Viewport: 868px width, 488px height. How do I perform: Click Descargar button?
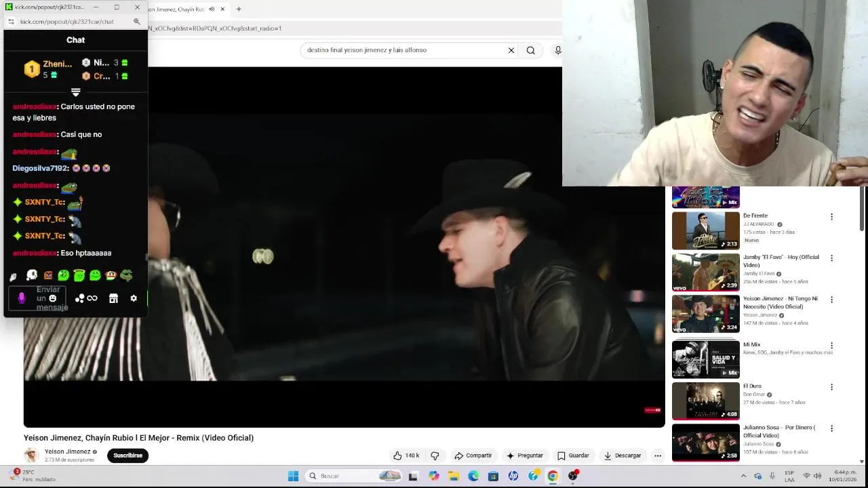coord(622,455)
